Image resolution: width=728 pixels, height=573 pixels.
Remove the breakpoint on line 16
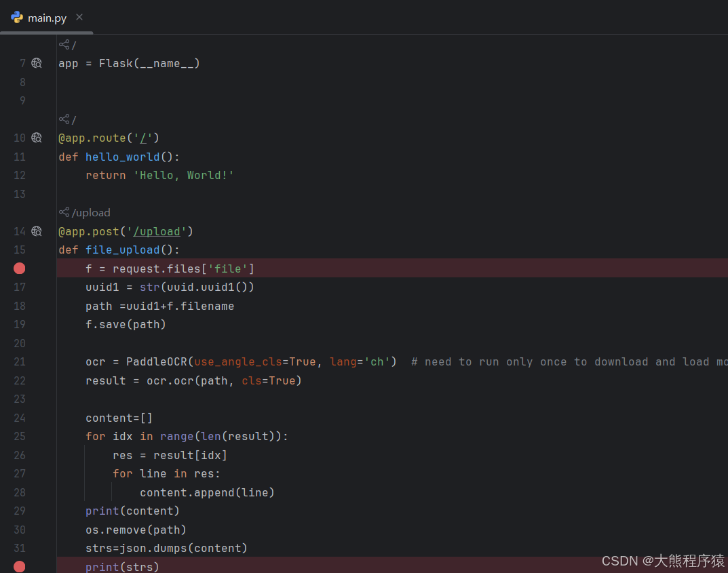pyautogui.click(x=19, y=268)
